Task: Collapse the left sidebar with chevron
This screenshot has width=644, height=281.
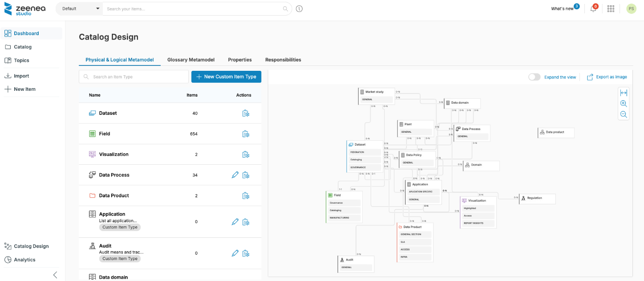Action: pos(55,275)
